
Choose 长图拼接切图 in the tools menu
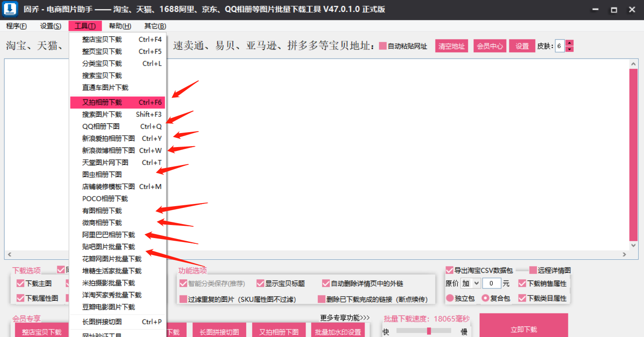[117, 322]
